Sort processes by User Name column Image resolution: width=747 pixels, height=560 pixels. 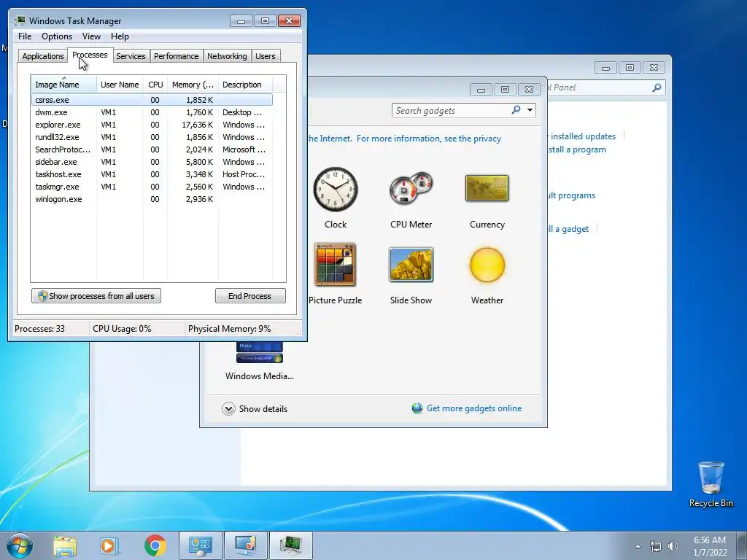click(120, 85)
